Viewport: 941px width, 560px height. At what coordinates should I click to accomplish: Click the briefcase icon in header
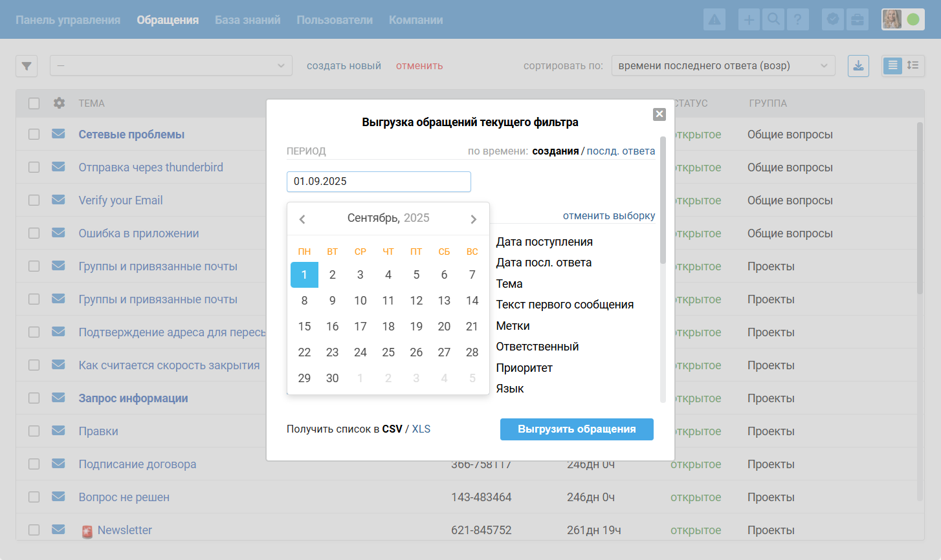858,20
